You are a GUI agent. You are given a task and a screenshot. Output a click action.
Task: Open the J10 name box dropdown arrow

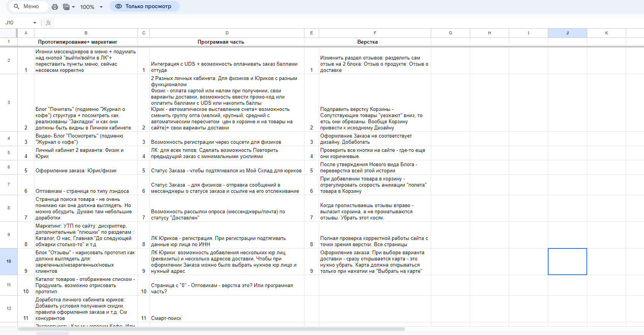pyautogui.click(x=35, y=23)
